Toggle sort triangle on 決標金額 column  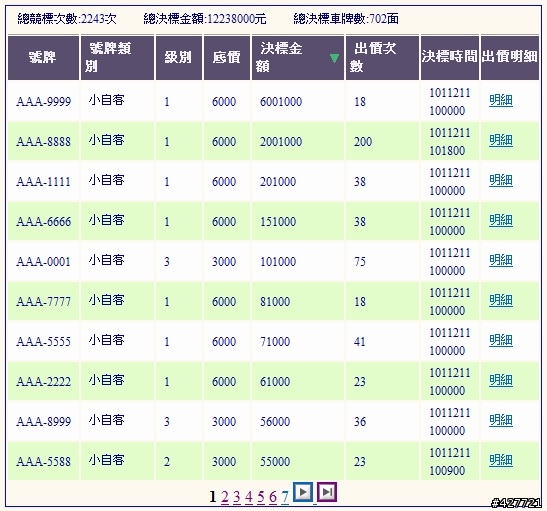click(x=334, y=58)
